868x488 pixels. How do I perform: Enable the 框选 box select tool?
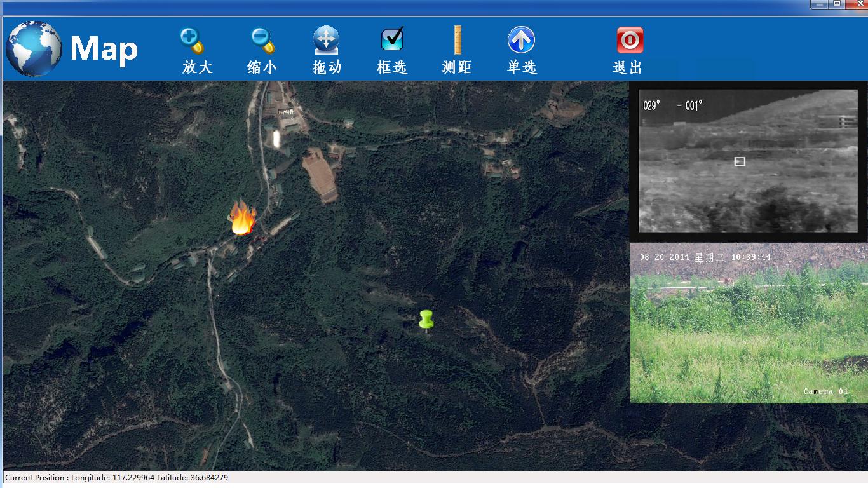392,39
